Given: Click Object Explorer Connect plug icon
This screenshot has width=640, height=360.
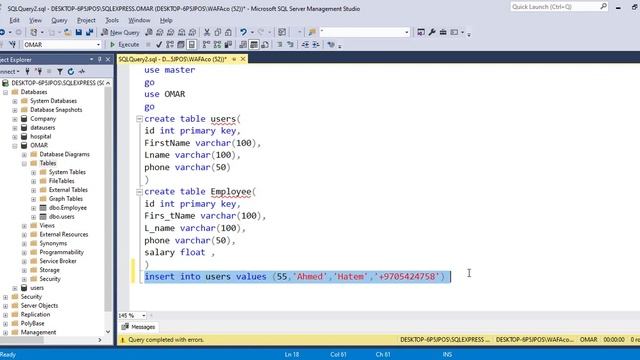Looking at the screenshot, I should [28, 71].
